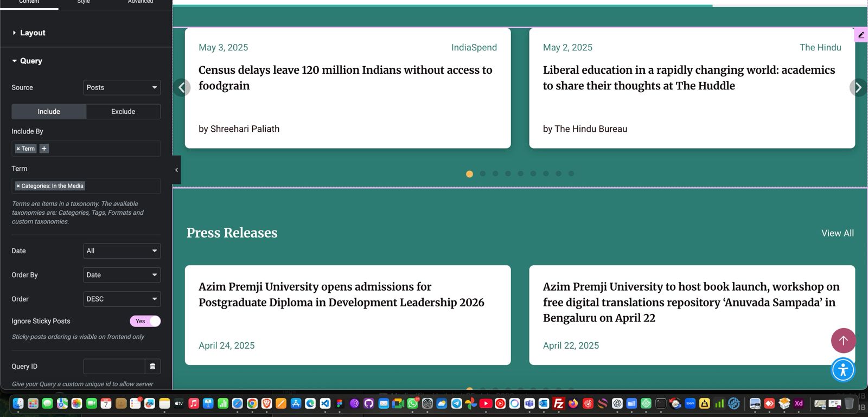Select the Include option
This screenshot has height=417, width=868.
49,112
